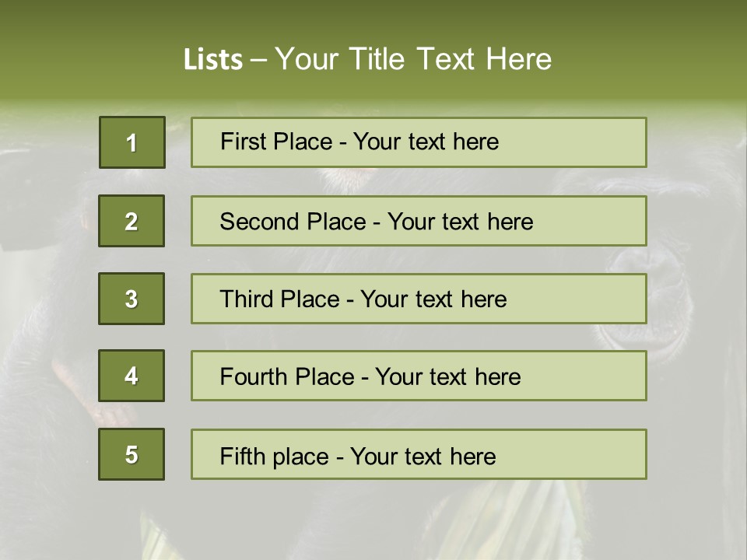Click the bold word Lists in title
Screen dimensions: 747x560
point(213,60)
